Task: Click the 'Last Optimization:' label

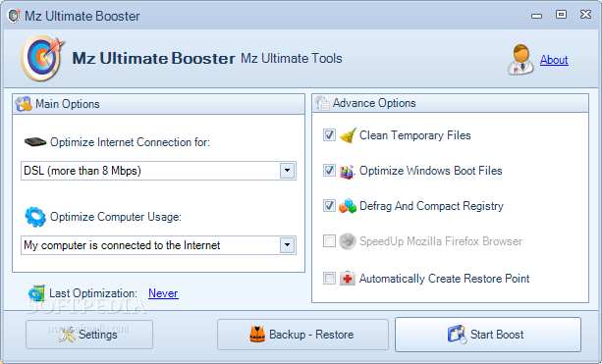Action: click(x=93, y=293)
